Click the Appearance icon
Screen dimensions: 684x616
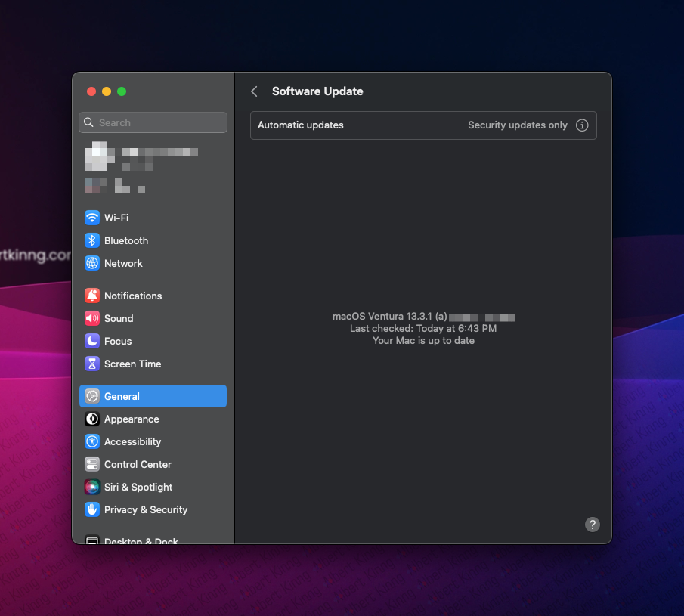click(92, 419)
